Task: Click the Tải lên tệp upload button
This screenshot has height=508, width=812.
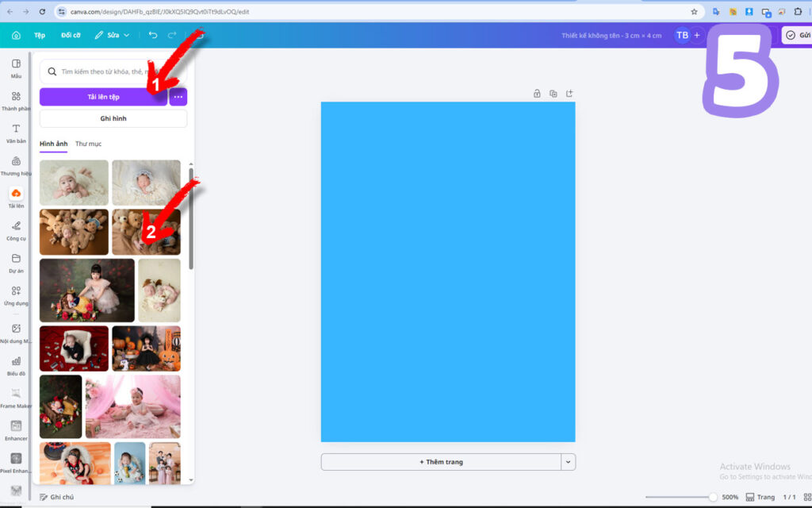Action: [104, 97]
